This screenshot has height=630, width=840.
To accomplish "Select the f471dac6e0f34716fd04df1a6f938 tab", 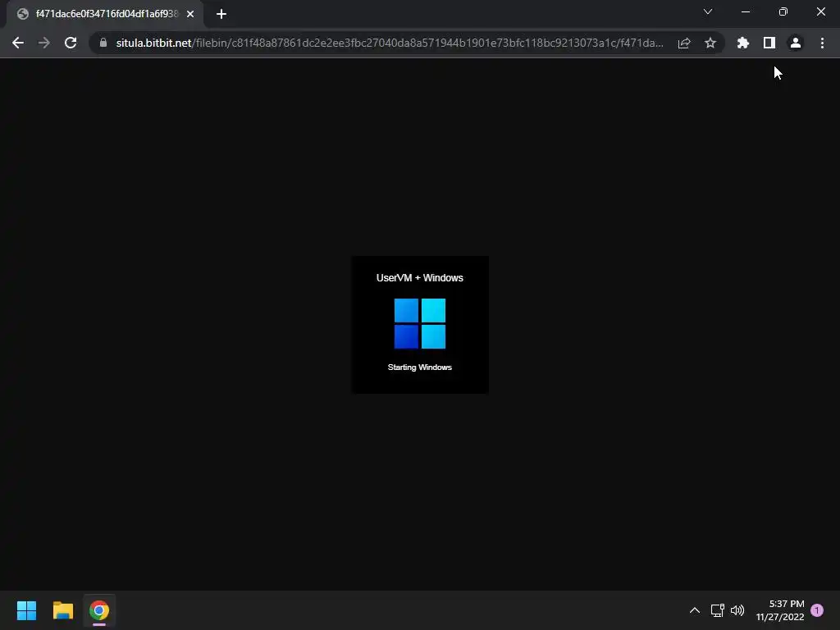I will tap(105, 15).
